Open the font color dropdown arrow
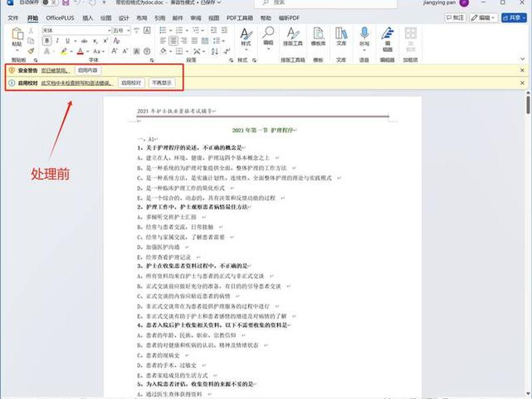The height and width of the screenshot is (399, 532). pos(88,52)
